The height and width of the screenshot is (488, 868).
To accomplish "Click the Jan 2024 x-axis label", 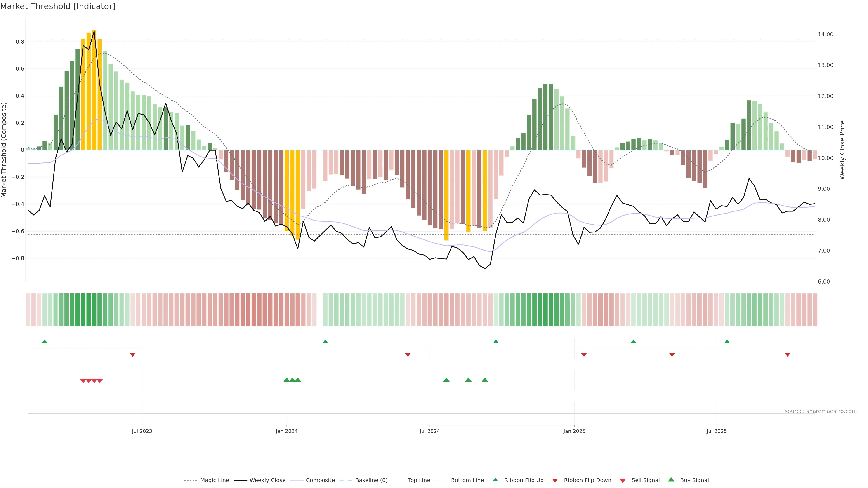I will (x=286, y=431).
